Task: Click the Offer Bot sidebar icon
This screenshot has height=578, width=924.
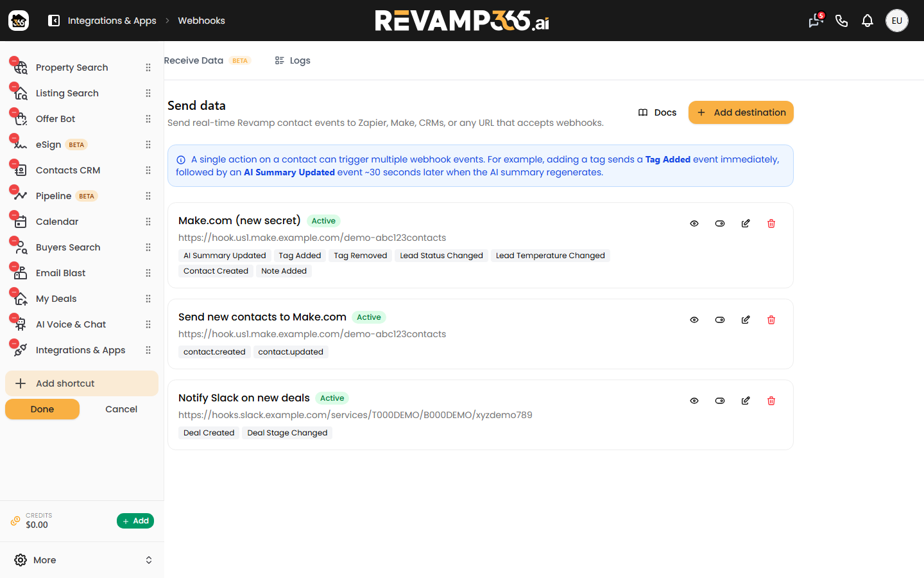Action: click(21, 119)
